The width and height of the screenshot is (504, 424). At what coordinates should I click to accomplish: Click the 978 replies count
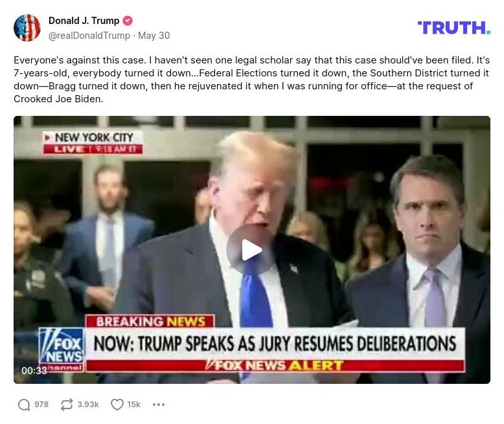(41, 405)
